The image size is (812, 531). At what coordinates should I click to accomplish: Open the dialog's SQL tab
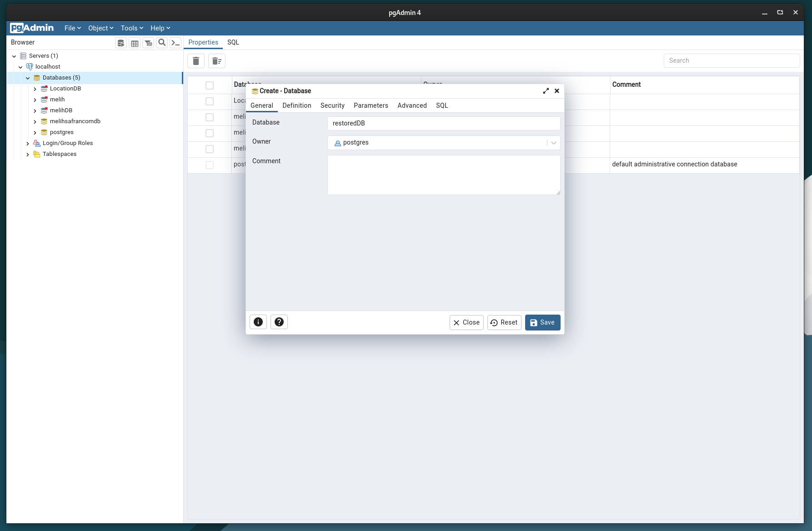coord(442,105)
